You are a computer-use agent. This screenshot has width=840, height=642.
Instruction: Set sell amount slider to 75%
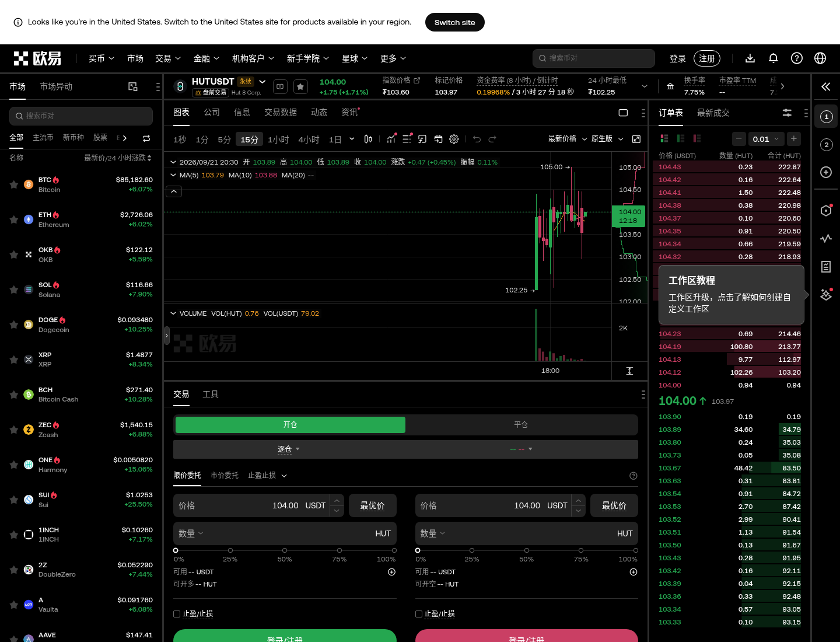pos(581,550)
